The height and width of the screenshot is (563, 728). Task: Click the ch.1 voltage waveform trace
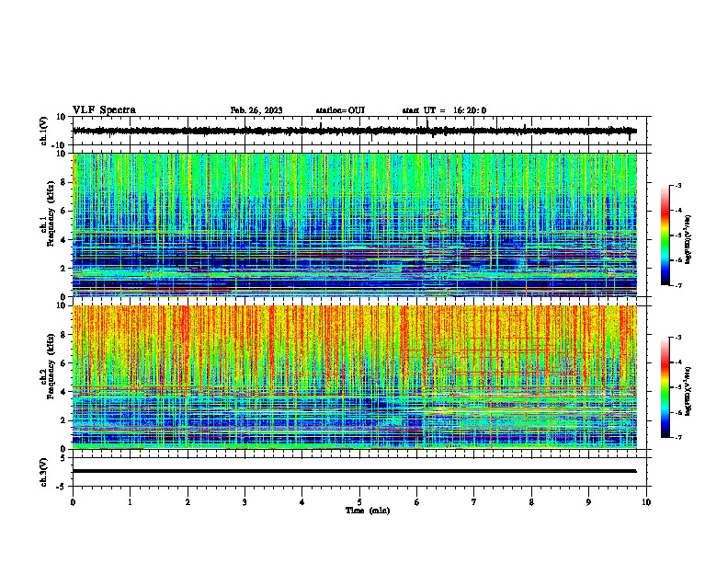pyautogui.click(x=355, y=131)
